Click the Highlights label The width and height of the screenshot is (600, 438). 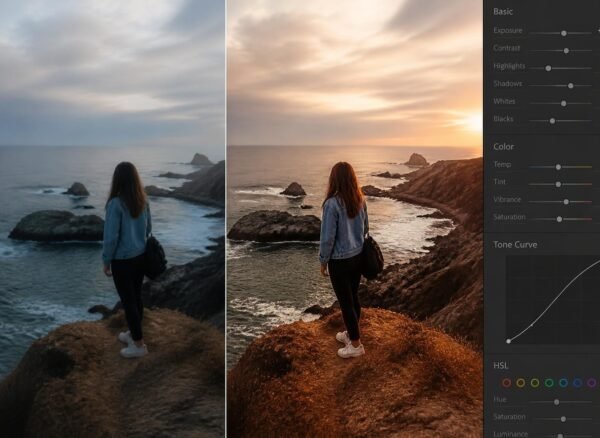(x=509, y=66)
